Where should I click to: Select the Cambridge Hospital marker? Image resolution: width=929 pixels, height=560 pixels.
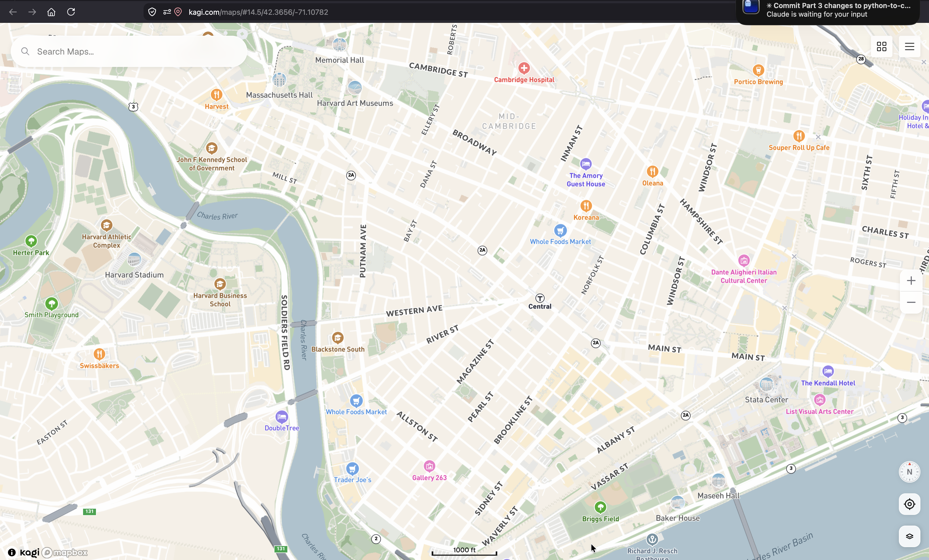[524, 68]
